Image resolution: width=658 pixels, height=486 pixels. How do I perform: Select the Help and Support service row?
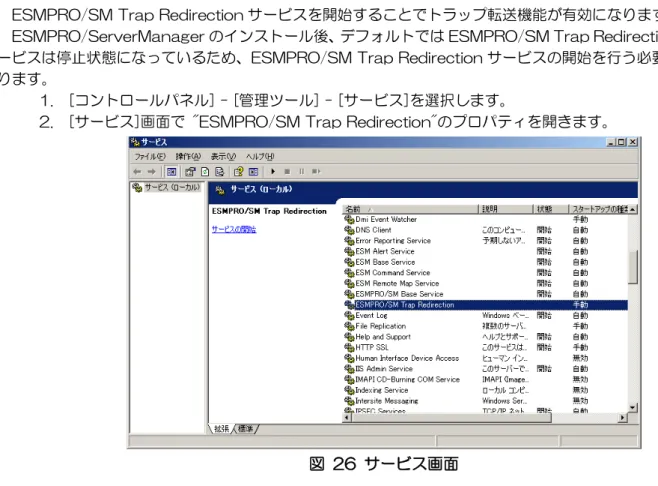click(x=486, y=337)
